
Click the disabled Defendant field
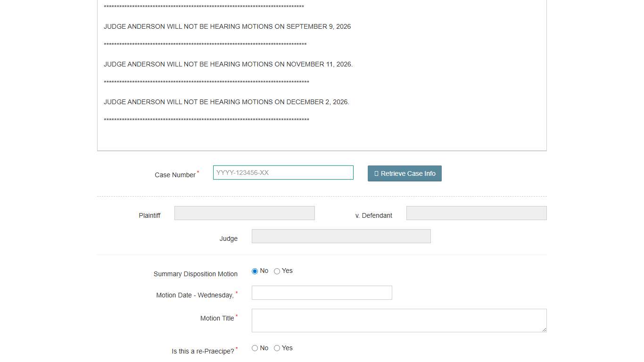pos(476,213)
